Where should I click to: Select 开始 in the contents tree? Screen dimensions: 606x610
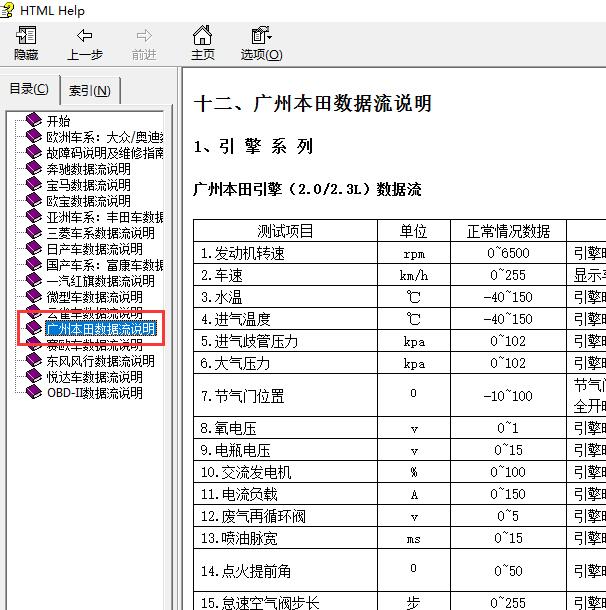(x=58, y=121)
